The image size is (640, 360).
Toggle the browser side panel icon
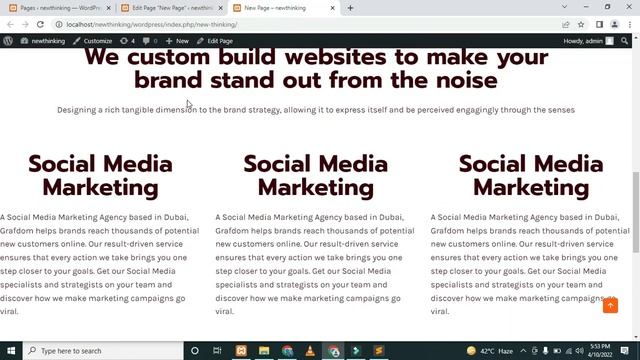(599, 24)
